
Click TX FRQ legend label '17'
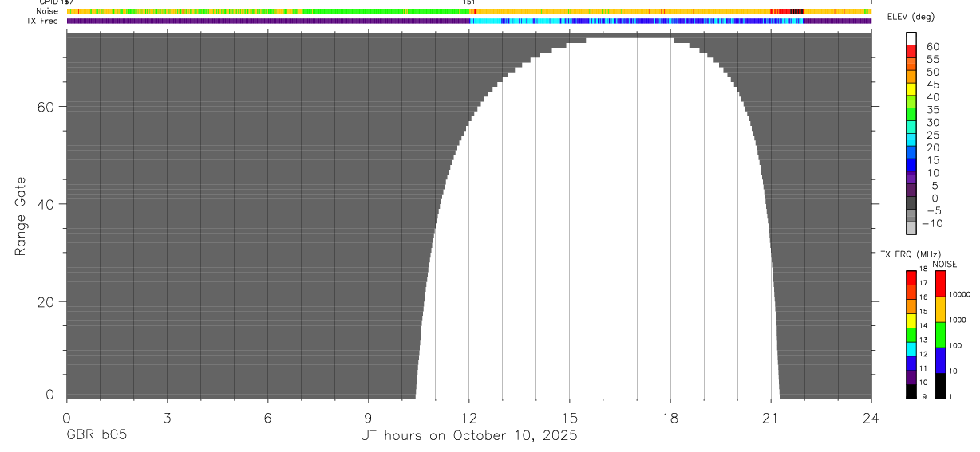[x=923, y=283]
